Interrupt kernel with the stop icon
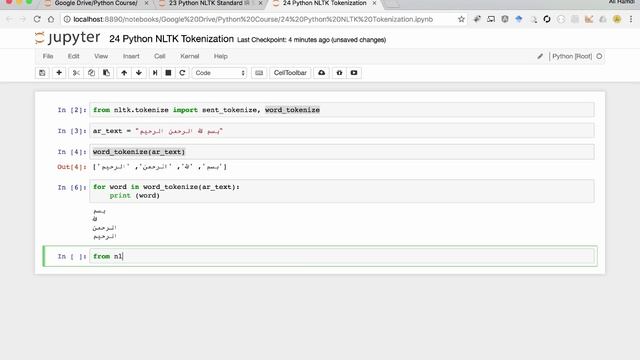This screenshot has height=360, width=640. point(168,73)
